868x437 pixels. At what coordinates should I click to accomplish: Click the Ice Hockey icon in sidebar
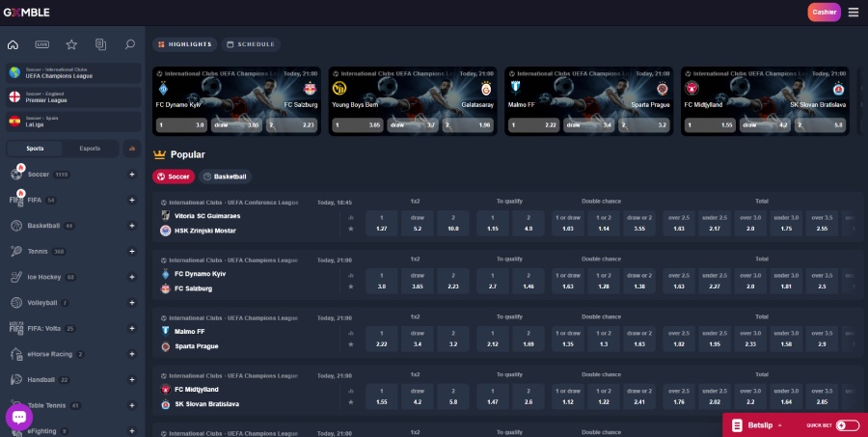click(x=16, y=277)
